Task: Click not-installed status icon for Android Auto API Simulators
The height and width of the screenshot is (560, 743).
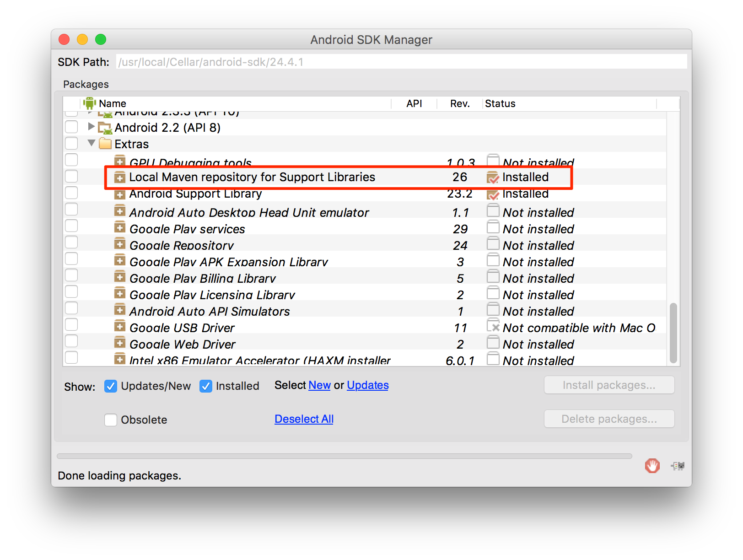Action: pyautogui.click(x=493, y=309)
